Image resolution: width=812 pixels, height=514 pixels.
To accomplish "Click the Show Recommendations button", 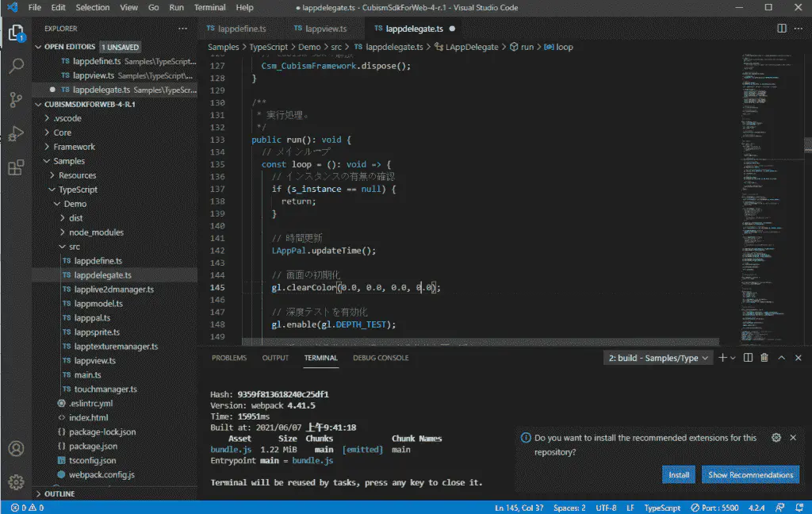I will click(x=750, y=474).
